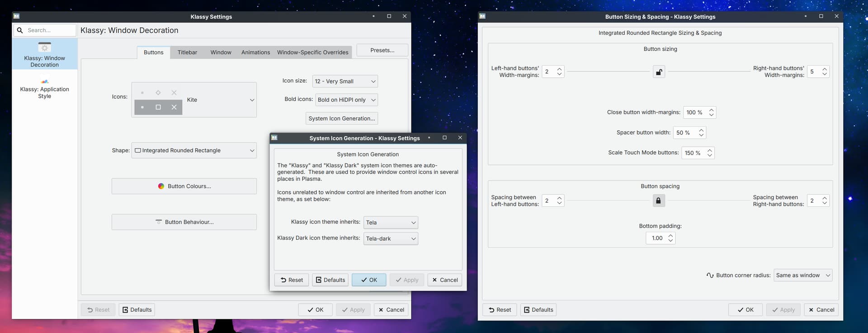The height and width of the screenshot is (333, 868).
Task: Select Klassy: Window Decoration in the sidebar
Action: point(45,54)
